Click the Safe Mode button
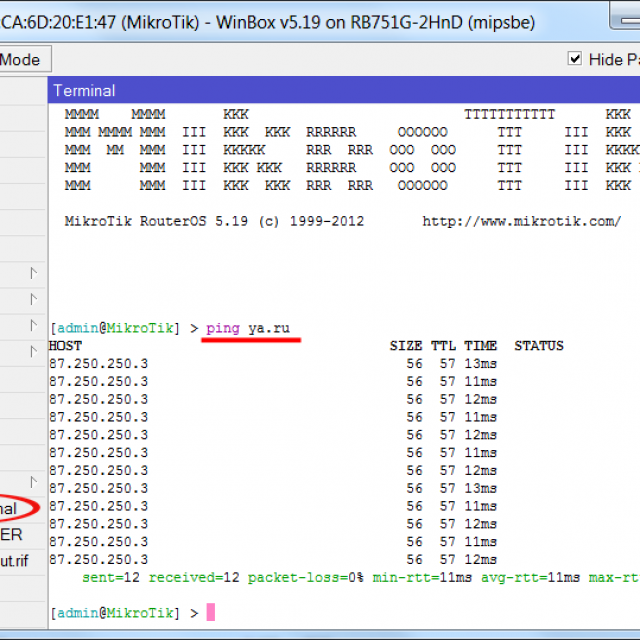This screenshot has width=640, height=640. tap(25, 60)
